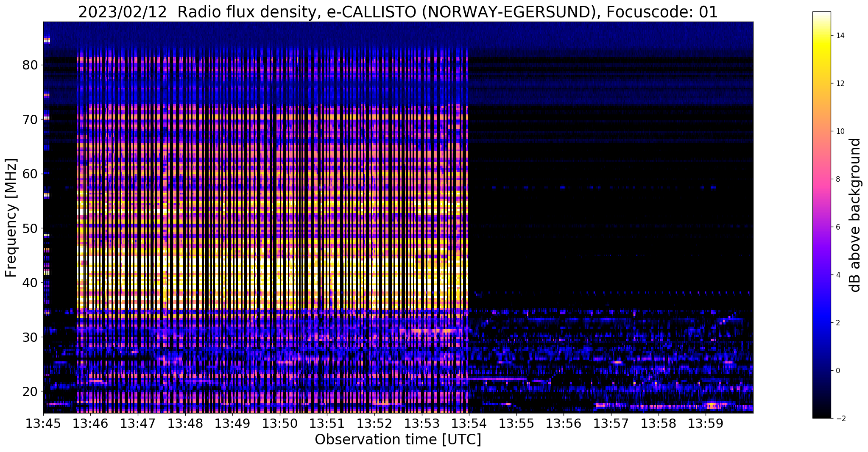This screenshot has height=452, width=868.
Task: Click the 60 MHz frequency tick label
Action: (31, 174)
